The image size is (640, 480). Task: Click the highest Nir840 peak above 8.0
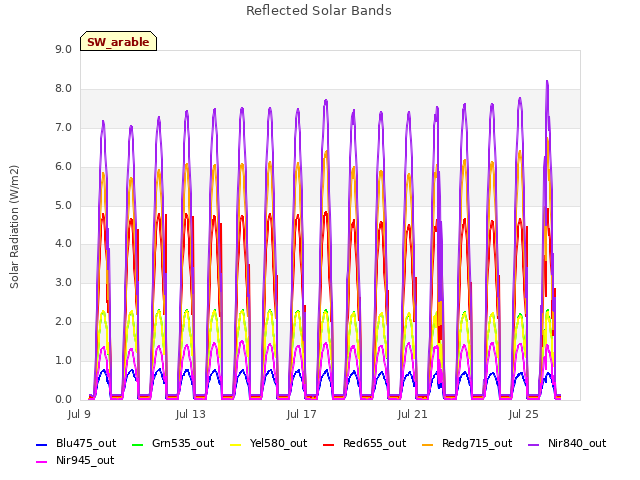pos(547,82)
